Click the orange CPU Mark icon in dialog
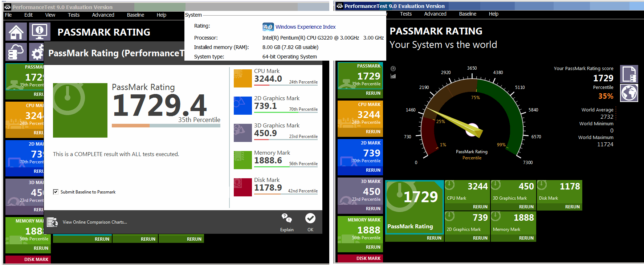 pyautogui.click(x=243, y=78)
